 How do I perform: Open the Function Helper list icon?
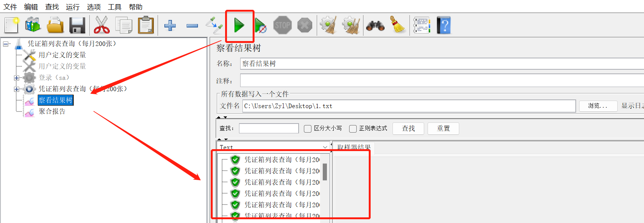pos(422,26)
